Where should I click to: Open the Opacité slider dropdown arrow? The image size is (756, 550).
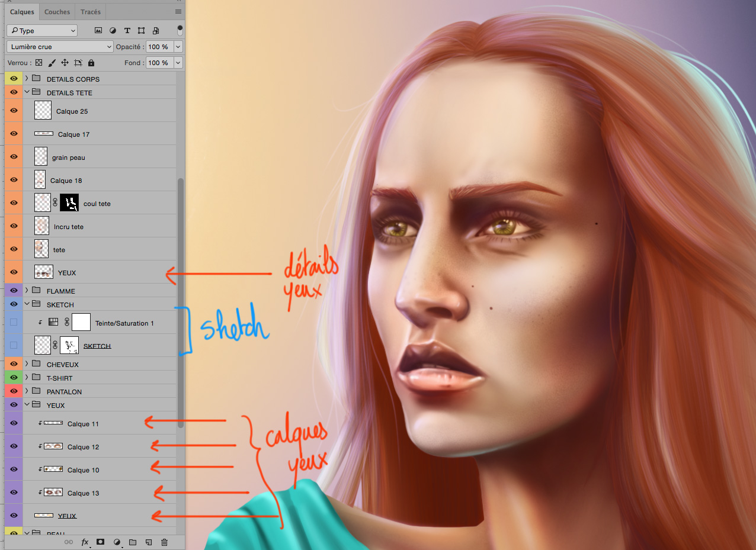[178, 47]
